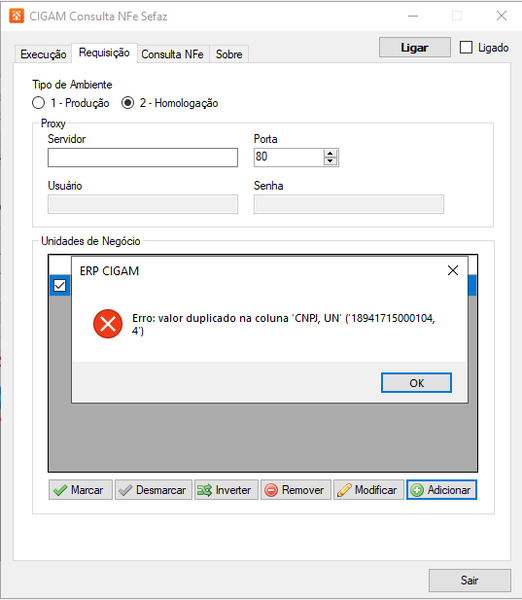Image resolution: width=522 pixels, height=600 pixels.
Task: Click the green plus Adicionar icon
Action: tap(417, 490)
